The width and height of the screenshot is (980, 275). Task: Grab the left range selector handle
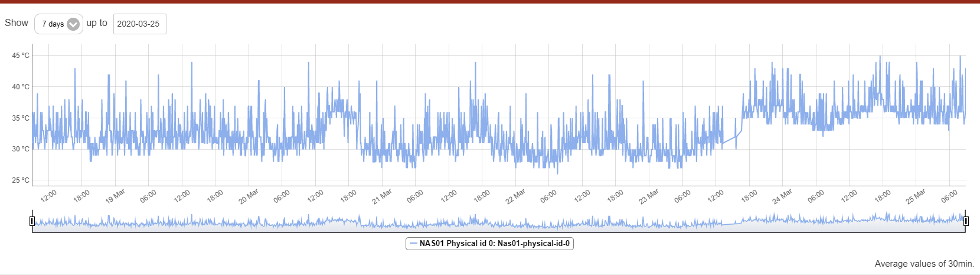coord(32,221)
